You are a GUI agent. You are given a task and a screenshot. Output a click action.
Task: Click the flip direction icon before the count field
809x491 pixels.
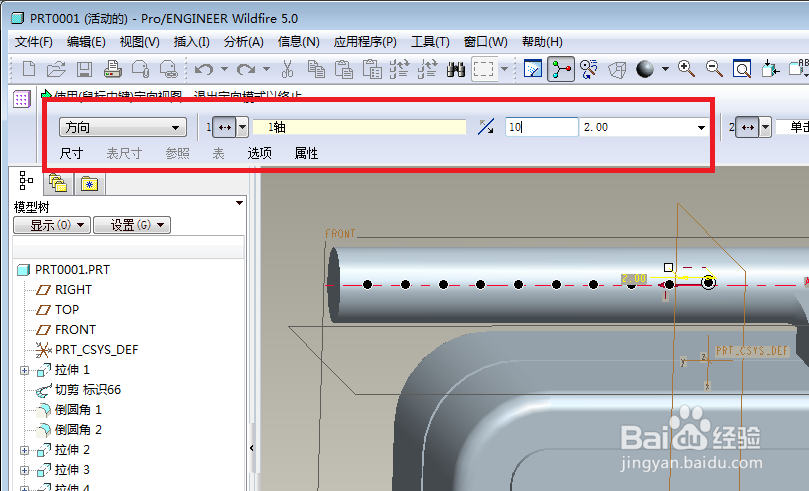486,127
